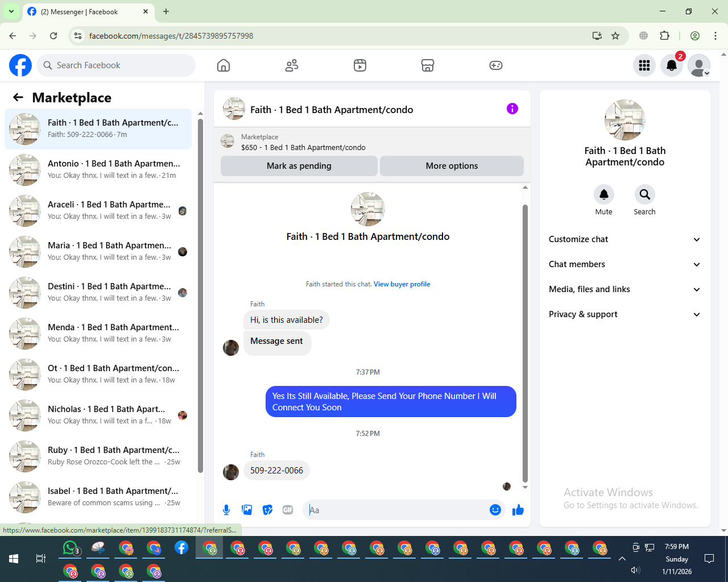This screenshot has width=728, height=582.
Task: Open WhatsApp from the taskbar
Action: [x=71, y=548]
